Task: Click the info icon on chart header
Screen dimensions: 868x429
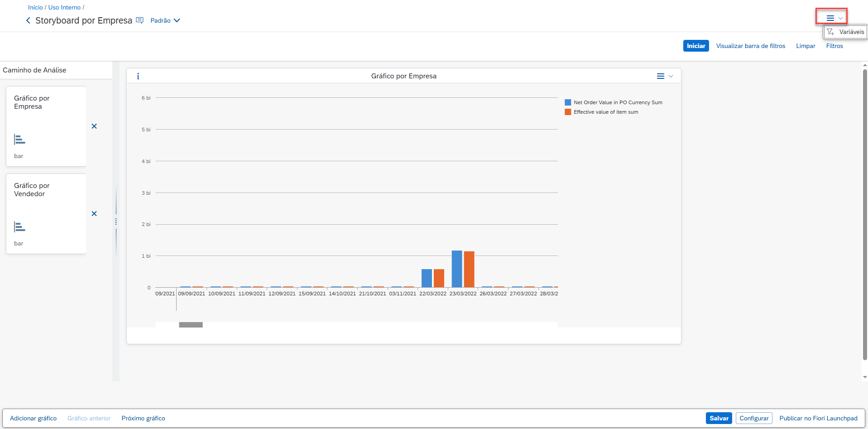Action: tap(138, 76)
